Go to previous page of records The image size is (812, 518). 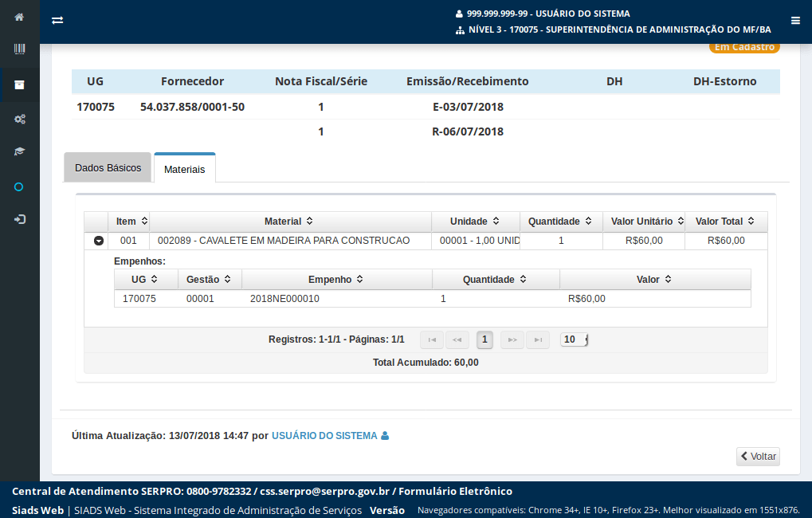(457, 339)
